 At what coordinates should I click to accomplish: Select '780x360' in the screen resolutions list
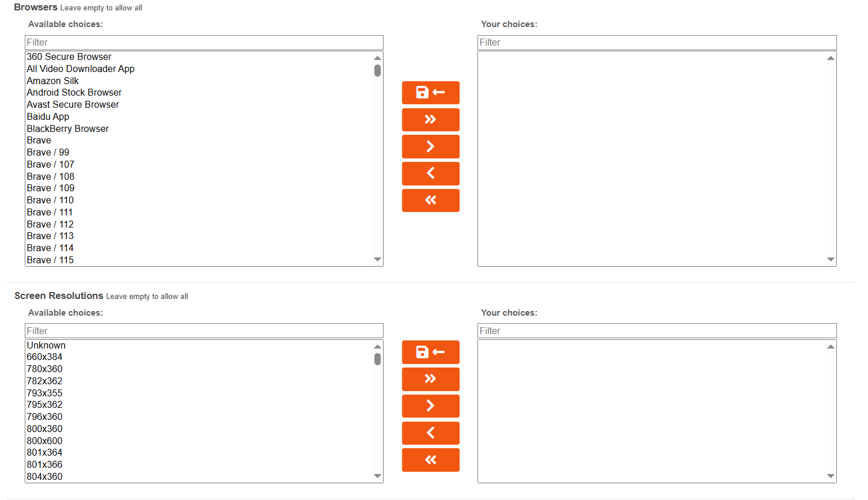point(199,369)
